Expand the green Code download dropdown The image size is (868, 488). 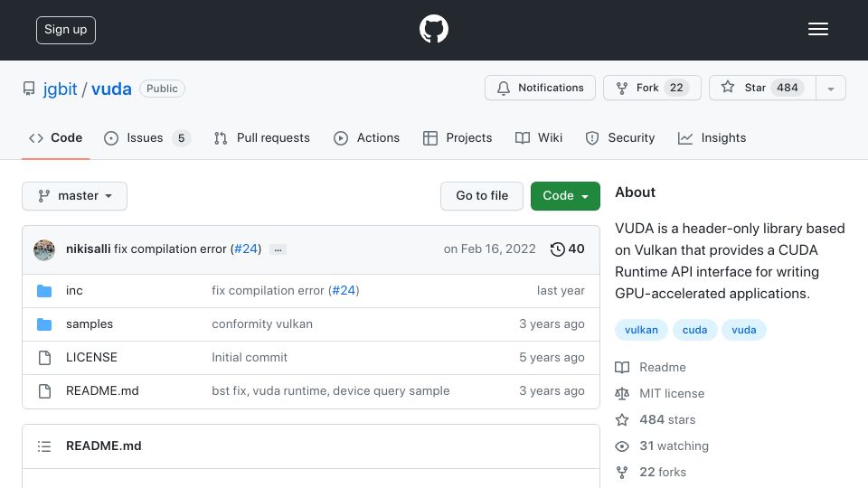565,196
